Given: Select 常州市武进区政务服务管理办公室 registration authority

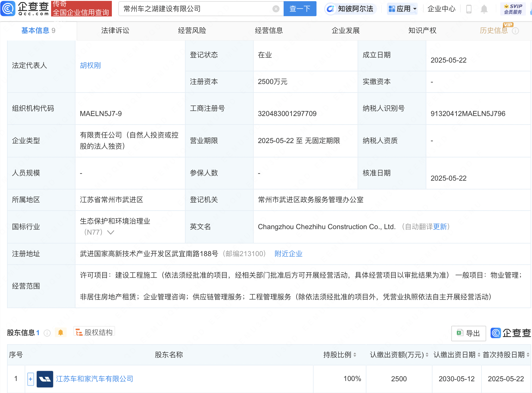Looking at the screenshot, I should [x=311, y=200].
